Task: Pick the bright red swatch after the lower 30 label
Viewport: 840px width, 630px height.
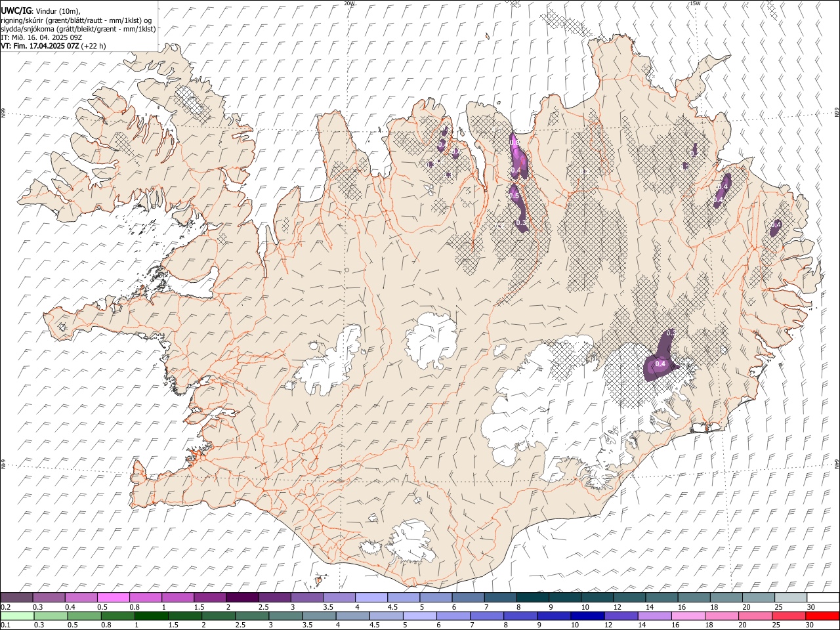Action: coord(822,616)
